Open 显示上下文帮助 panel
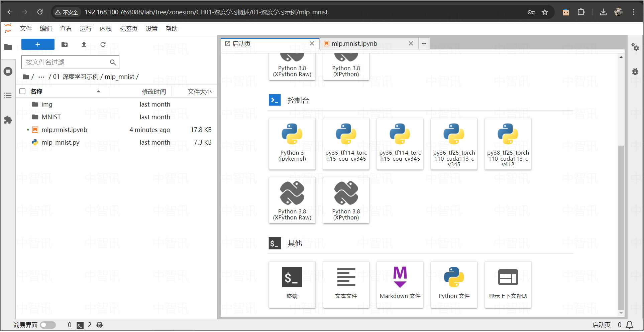644x332 pixels. [508, 285]
